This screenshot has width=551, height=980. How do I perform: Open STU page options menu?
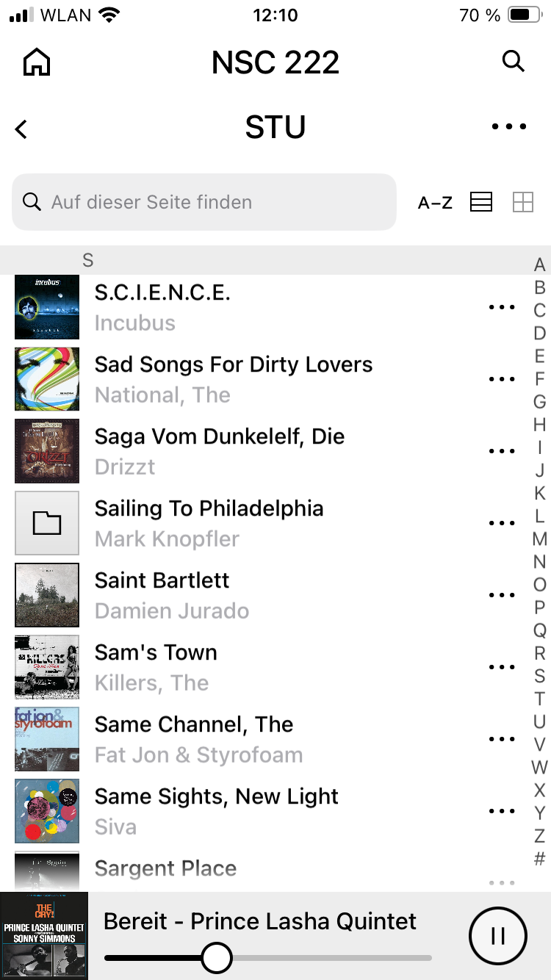509,127
